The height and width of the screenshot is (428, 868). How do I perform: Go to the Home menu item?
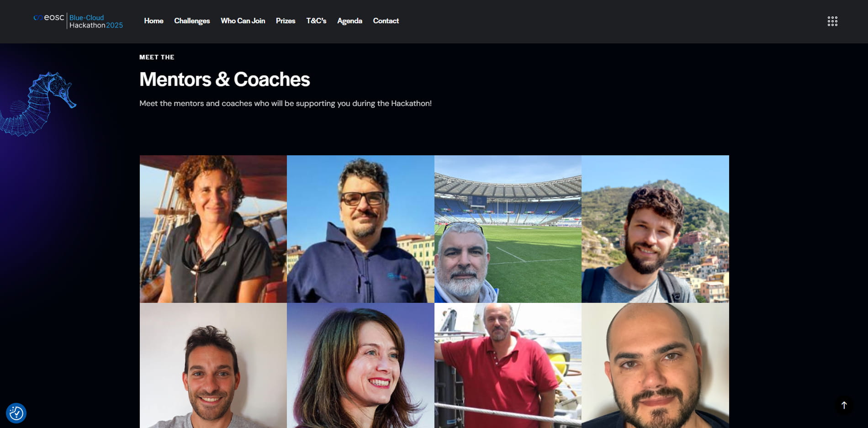pyautogui.click(x=153, y=21)
